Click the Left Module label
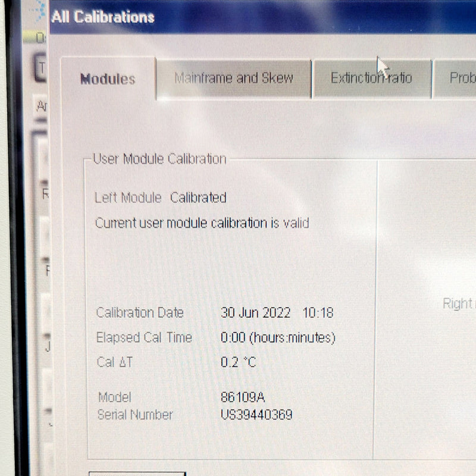The height and width of the screenshot is (476, 476). tap(128, 198)
